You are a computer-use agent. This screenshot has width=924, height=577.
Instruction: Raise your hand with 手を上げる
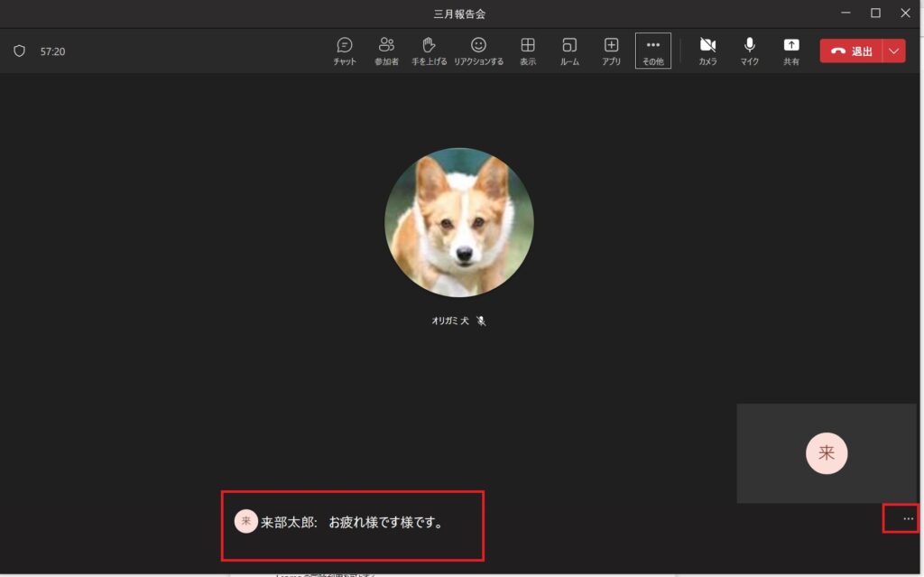coord(430,51)
